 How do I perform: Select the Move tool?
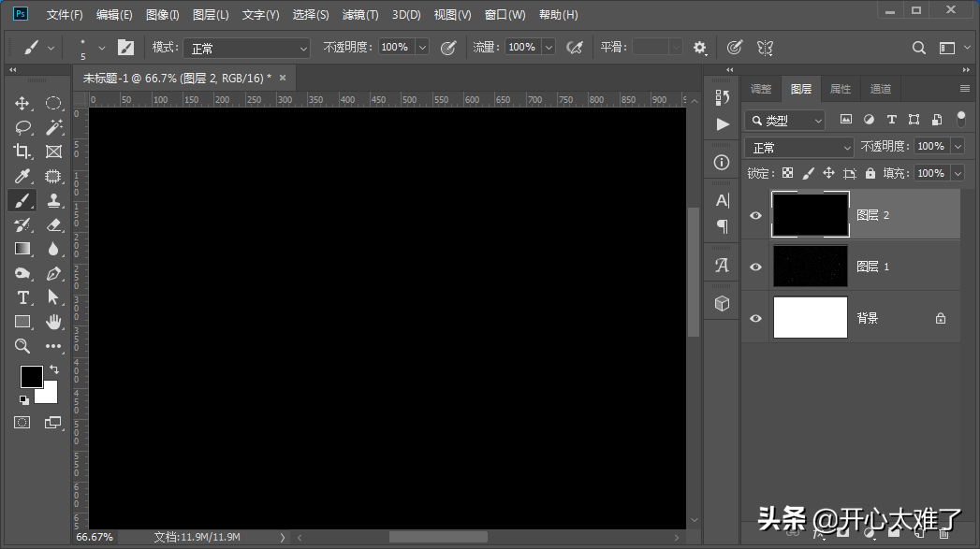coord(22,103)
